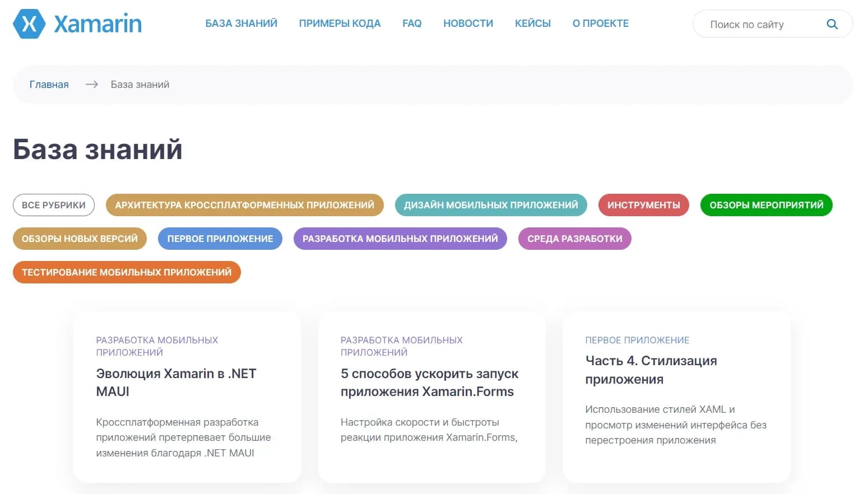Filter by РАЗРАБОТКА МОБИЛЬНЫХ ПРИЛОЖЕНИЙ tag button

click(400, 239)
